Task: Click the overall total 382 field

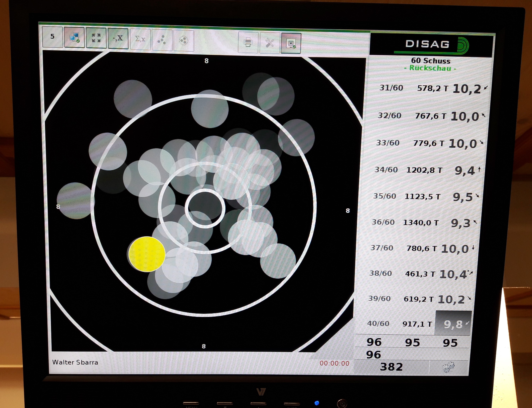Action: [x=391, y=367]
